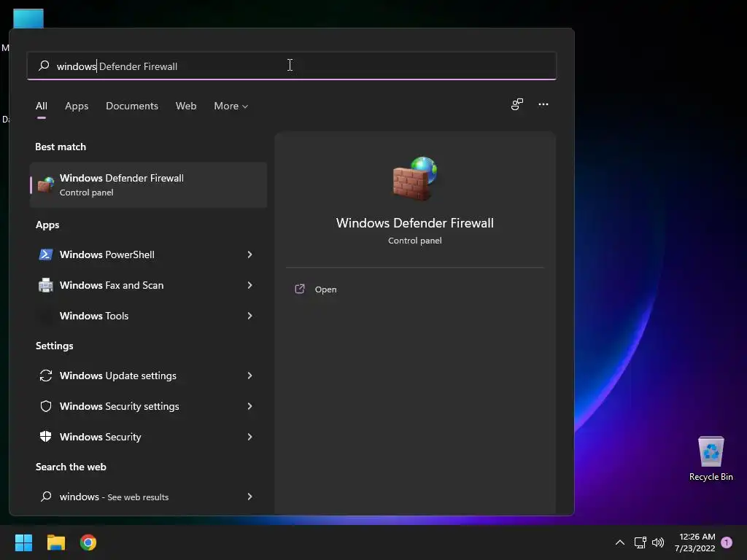The image size is (747, 560).
Task: Open Windows Defender Firewall best match result
Action: (148, 184)
